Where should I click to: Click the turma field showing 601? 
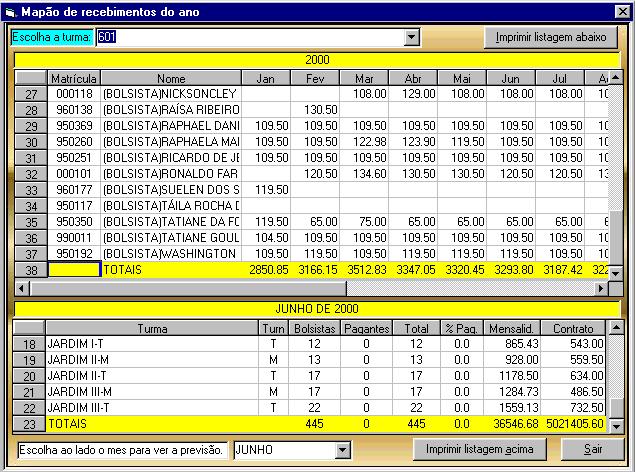point(250,37)
